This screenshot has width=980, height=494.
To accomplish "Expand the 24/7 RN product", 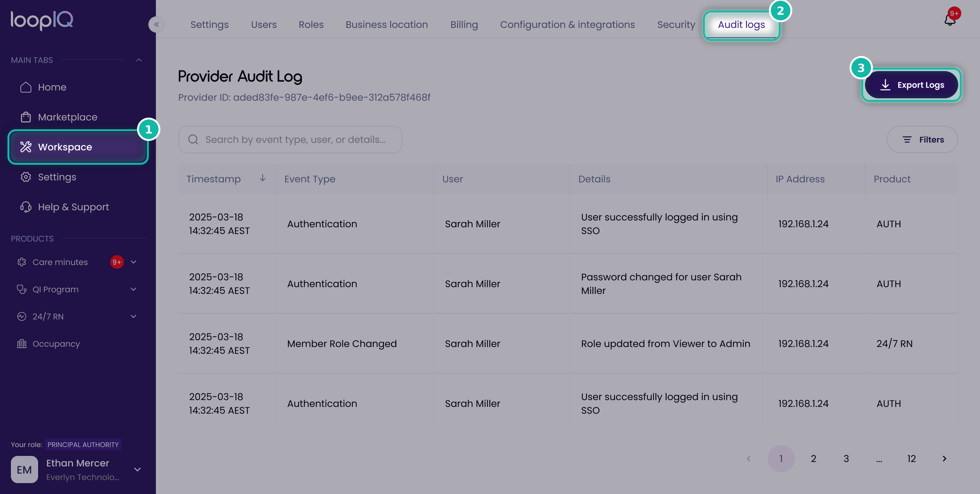I will click(133, 316).
